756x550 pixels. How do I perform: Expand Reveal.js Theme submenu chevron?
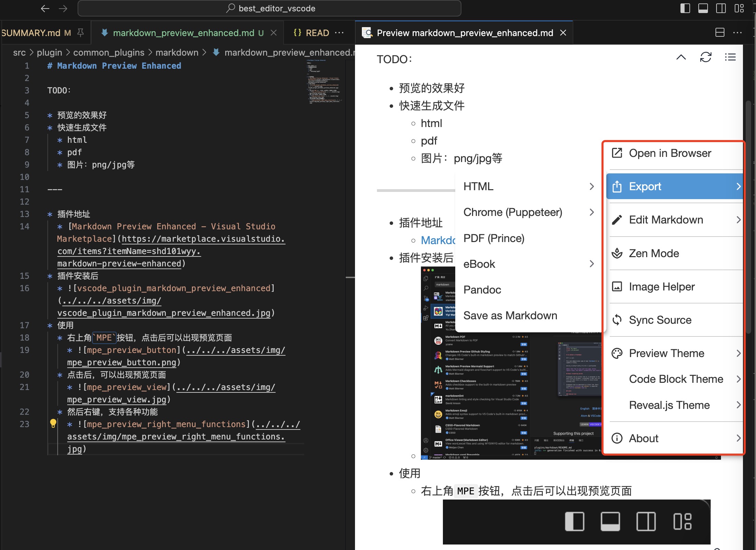click(x=738, y=405)
